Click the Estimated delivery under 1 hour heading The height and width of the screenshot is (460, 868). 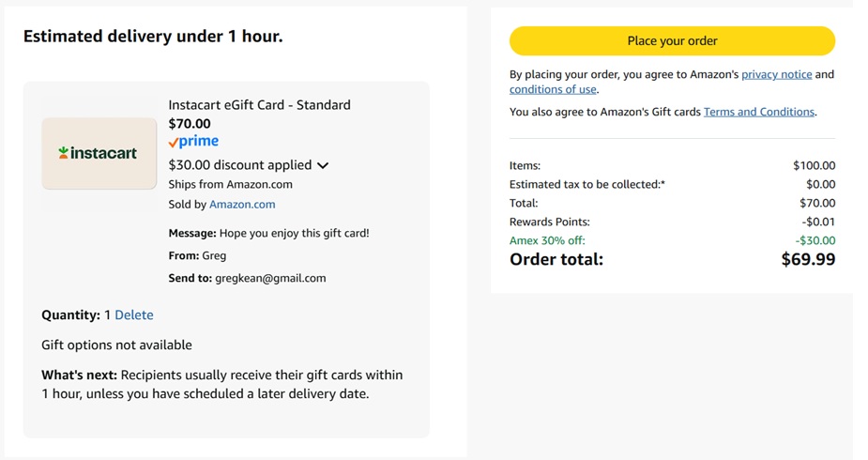(x=153, y=37)
